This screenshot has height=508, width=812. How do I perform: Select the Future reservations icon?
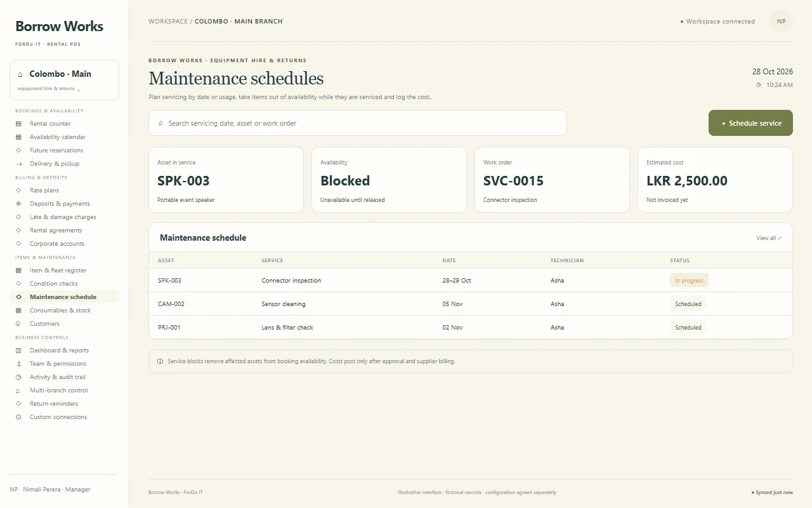pyautogui.click(x=18, y=150)
